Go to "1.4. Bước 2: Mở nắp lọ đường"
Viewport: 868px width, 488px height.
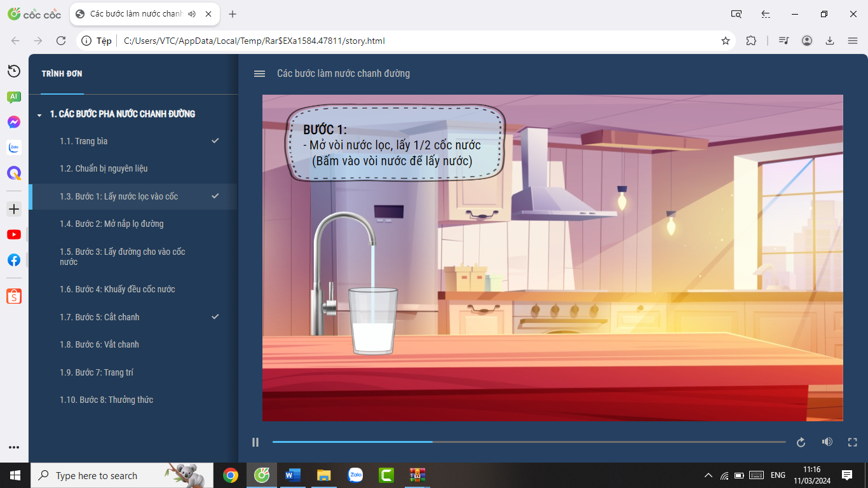click(x=112, y=224)
